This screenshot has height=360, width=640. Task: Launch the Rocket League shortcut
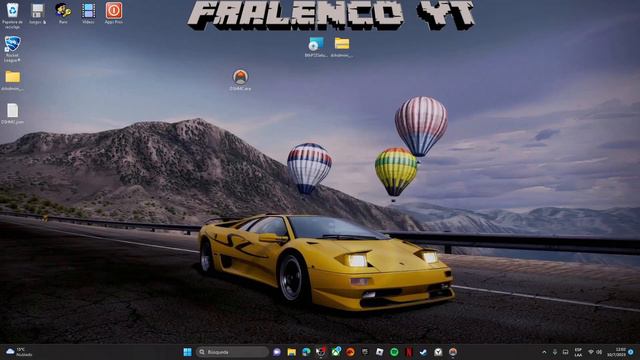[x=12, y=49]
